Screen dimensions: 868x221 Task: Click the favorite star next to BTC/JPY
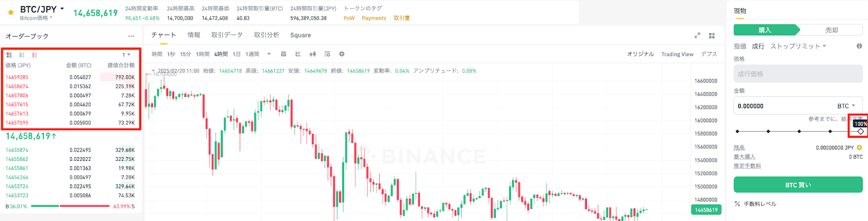[11, 12]
